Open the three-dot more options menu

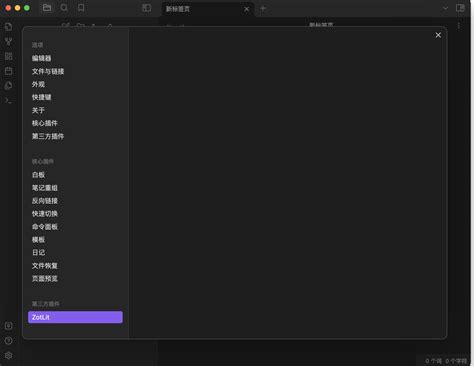point(459,26)
